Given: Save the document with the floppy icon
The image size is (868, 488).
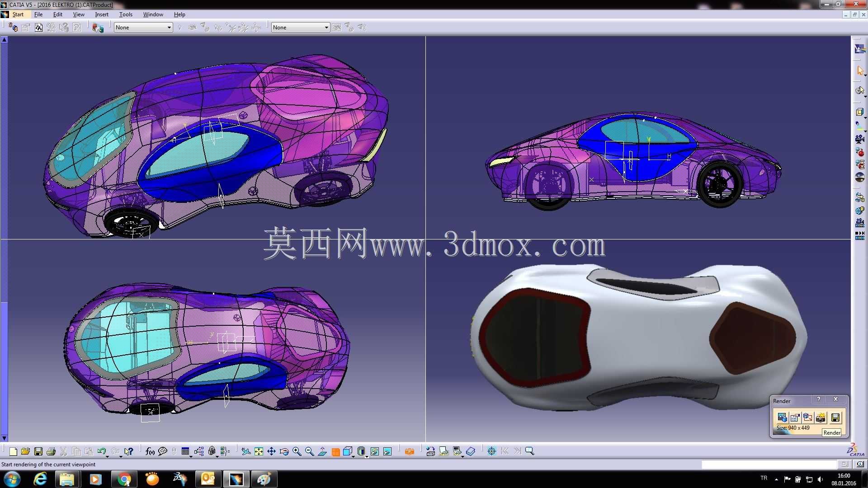Looking at the screenshot, I should 38,451.
